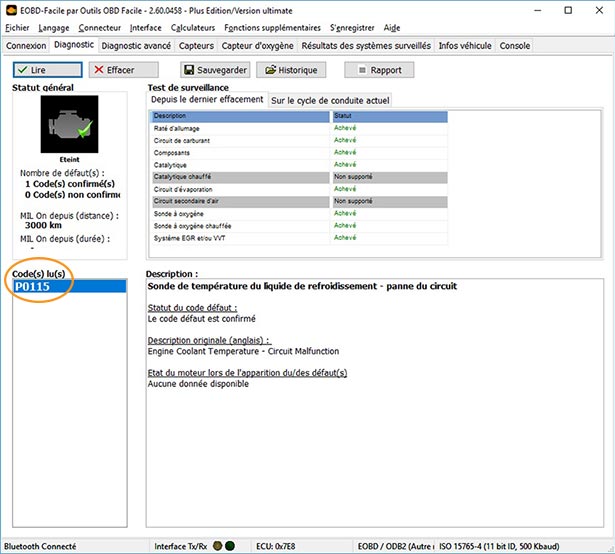Click the EOBD / ODB2 status entry
This screenshot has width=615, height=554.
pos(395,546)
